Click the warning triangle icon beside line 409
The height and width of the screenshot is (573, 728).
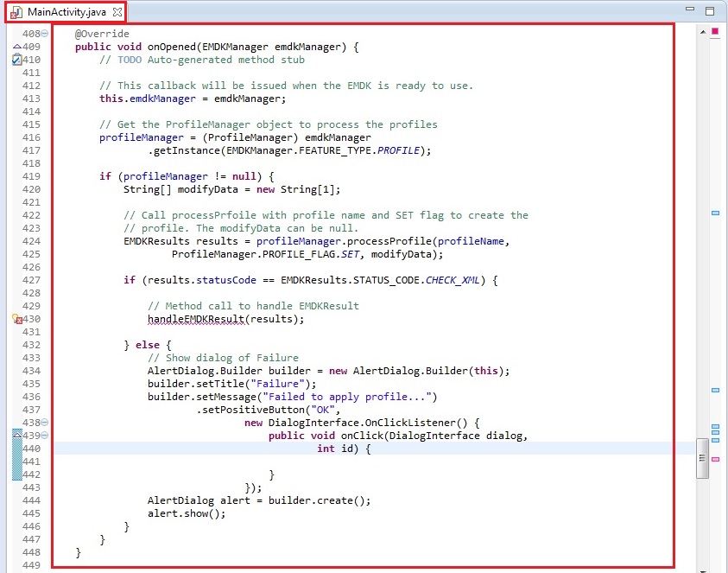pos(16,46)
